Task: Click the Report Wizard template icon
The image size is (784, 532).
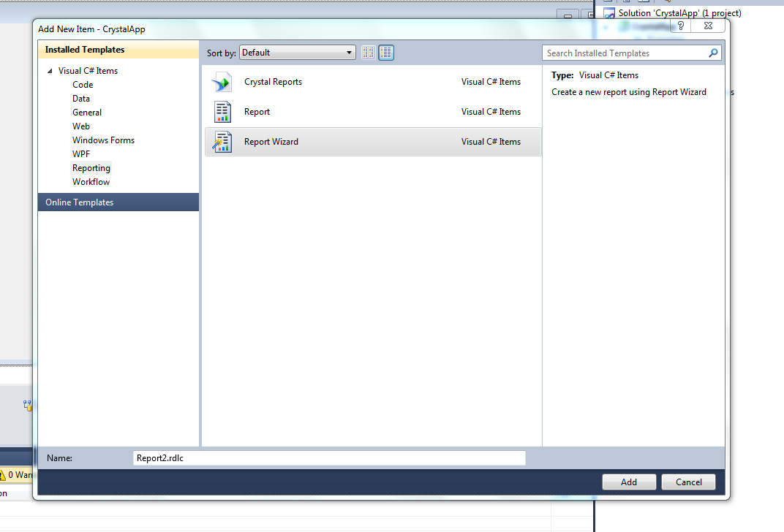Action: 222,142
